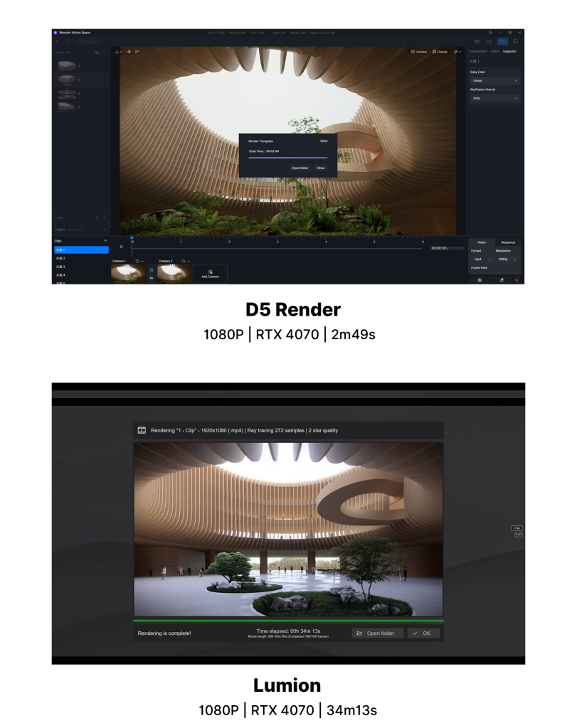Select scene thumbnail numbered 3 in Scene List
This screenshot has height=728, width=577.
(x=68, y=80)
